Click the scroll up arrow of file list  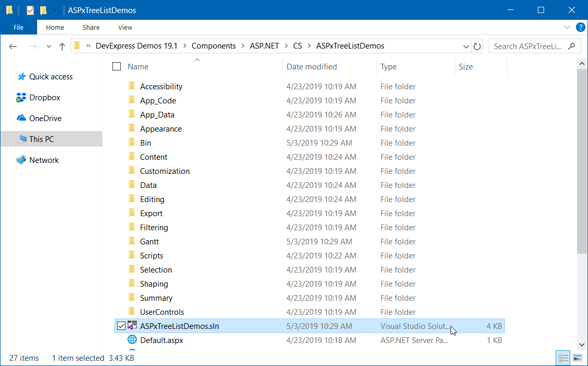(x=582, y=64)
